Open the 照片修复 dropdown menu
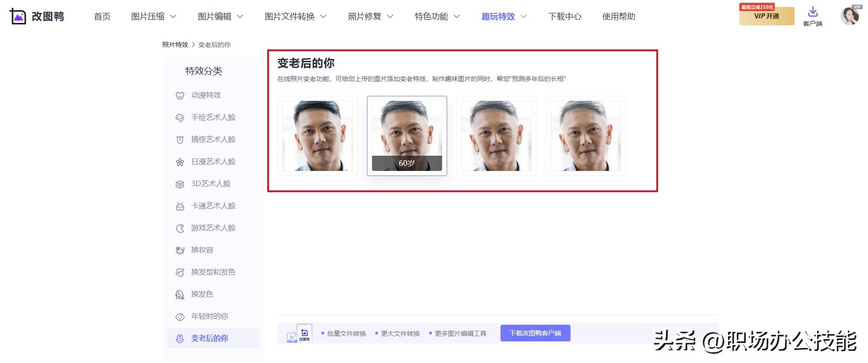Viewport: 868px width, 363px height. coord(390,17)
